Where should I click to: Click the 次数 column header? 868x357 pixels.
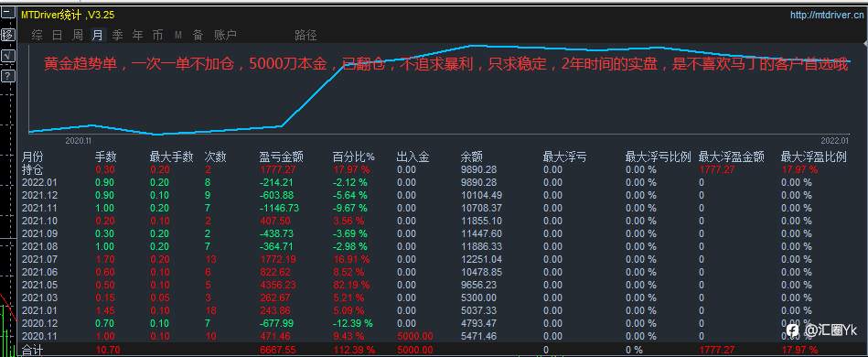215,157
